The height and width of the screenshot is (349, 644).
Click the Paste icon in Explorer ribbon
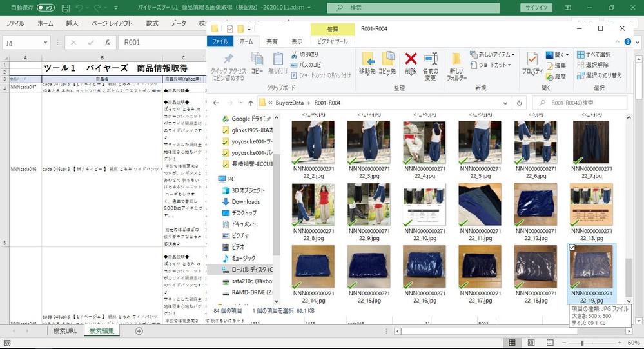278,63
